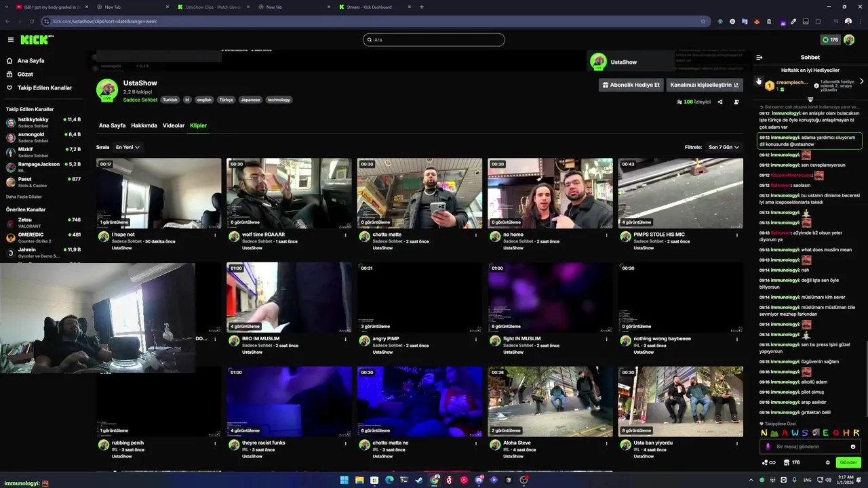
Task: Switch to the UstaShow Clips browser tab
Action: 214,7
